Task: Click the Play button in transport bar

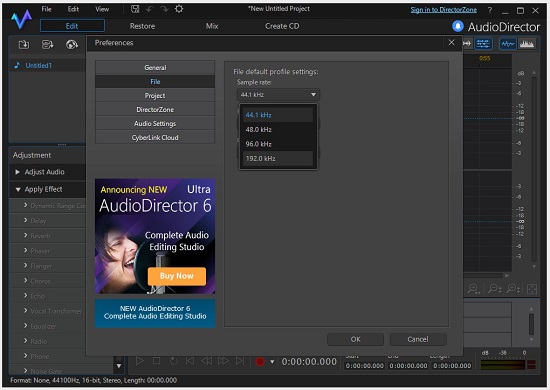Action: [140, 361]
